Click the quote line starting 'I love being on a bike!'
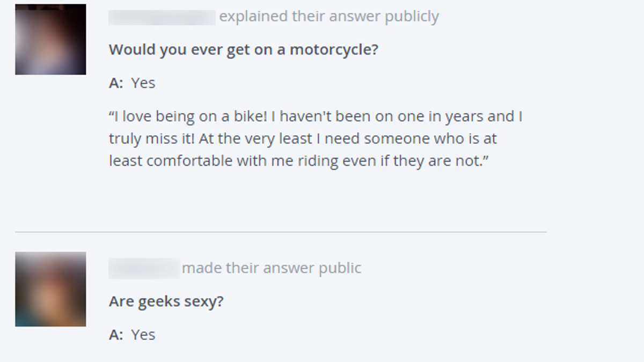 (316, 116)
